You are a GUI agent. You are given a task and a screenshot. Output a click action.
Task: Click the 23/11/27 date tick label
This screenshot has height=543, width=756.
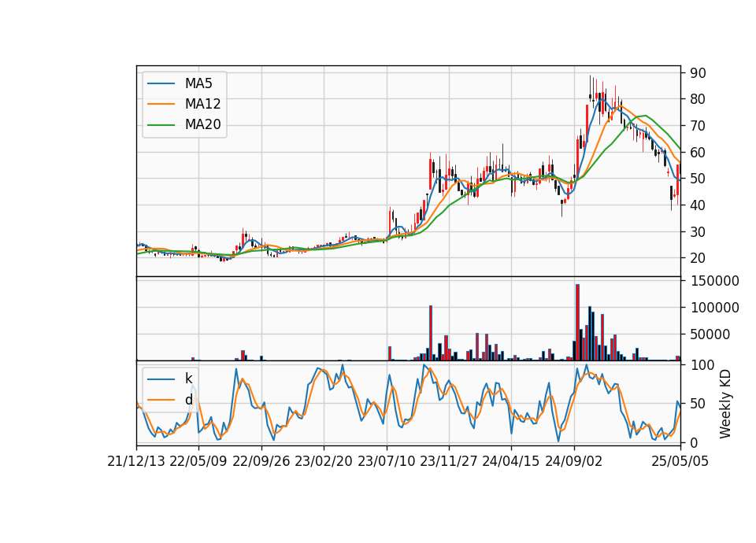point(449,461)
